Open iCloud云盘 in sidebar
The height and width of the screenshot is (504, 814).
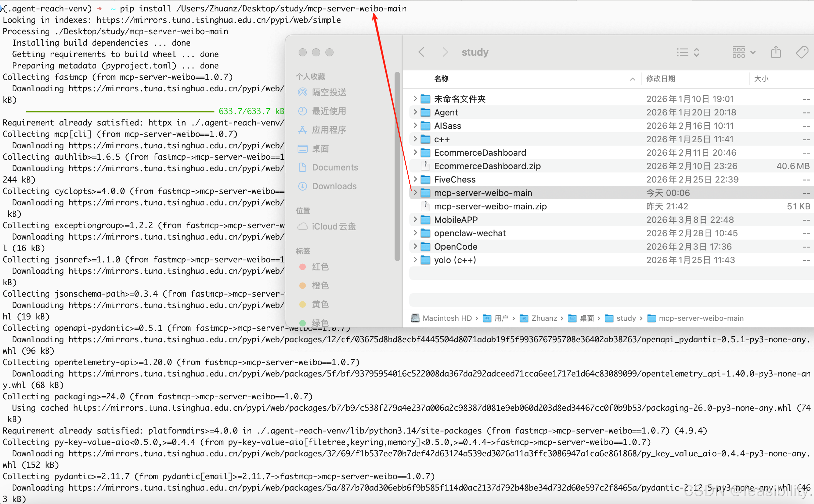(333, 226)
